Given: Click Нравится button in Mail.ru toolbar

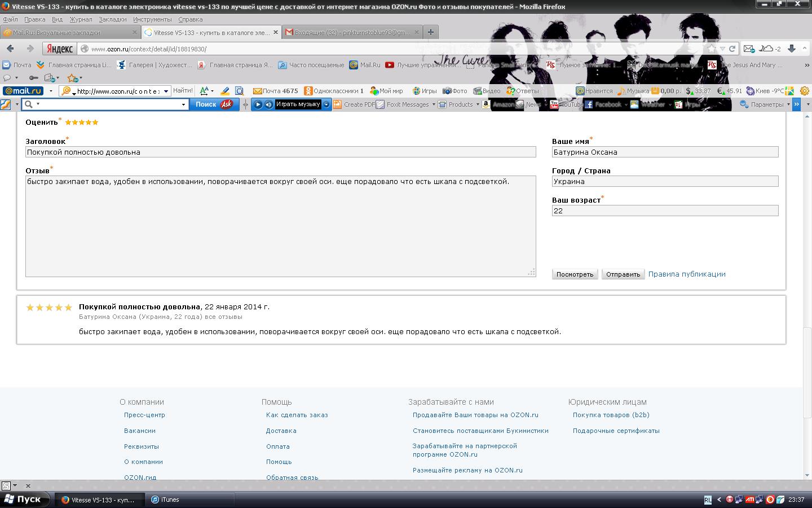Looking at the screenshot, I should point(594,91).
